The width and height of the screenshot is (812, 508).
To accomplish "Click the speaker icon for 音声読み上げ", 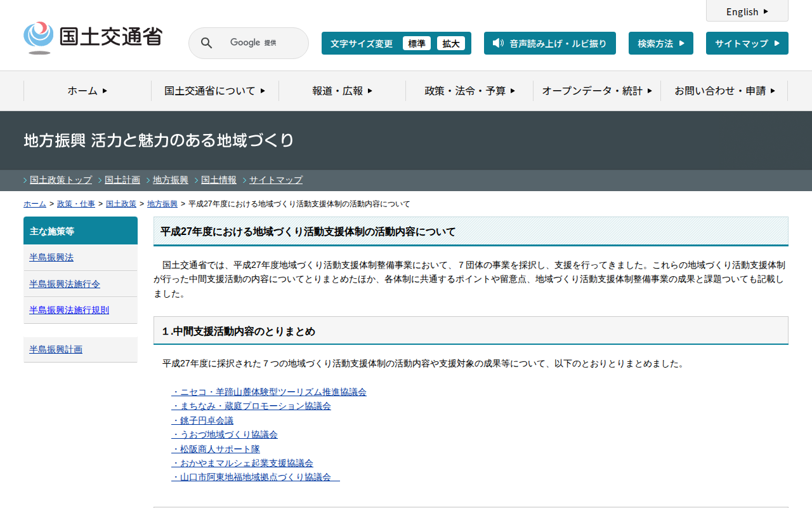I will [498, 43].
